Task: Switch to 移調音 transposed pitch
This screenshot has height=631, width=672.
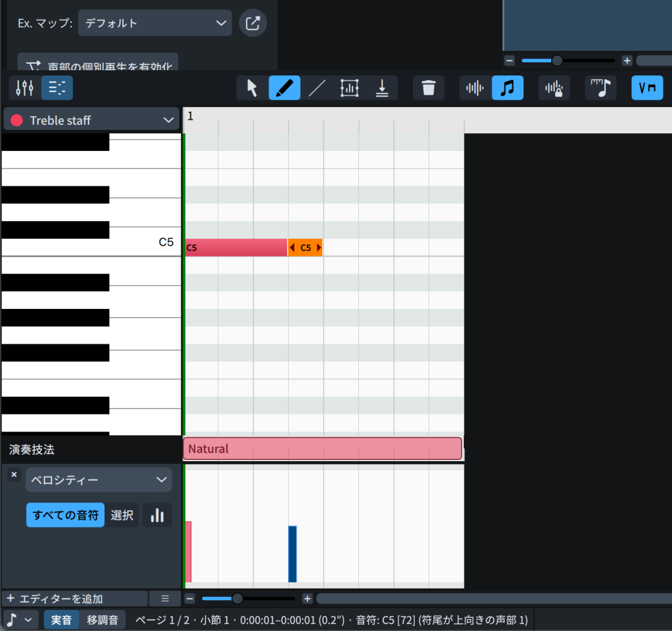Action: coord(102,620)
